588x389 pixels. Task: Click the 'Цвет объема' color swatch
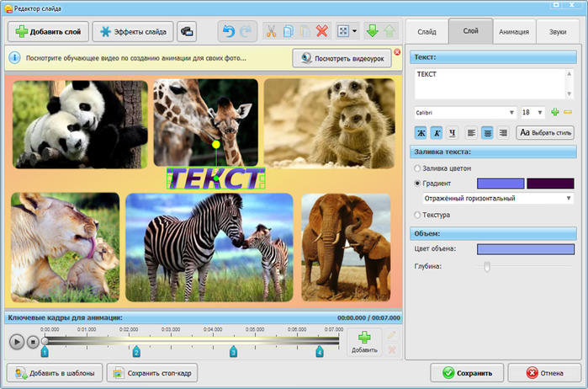pyautogui.click(x=526, y=249)
